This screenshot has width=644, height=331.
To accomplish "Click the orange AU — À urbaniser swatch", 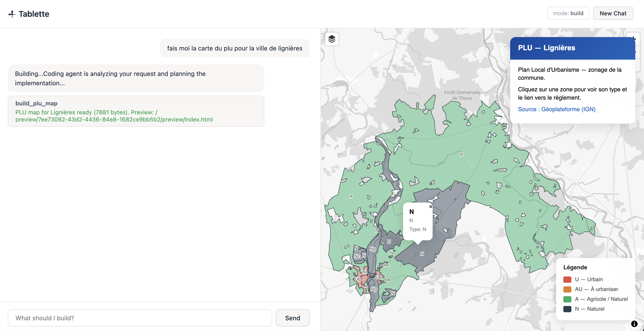I will [567, 289].
